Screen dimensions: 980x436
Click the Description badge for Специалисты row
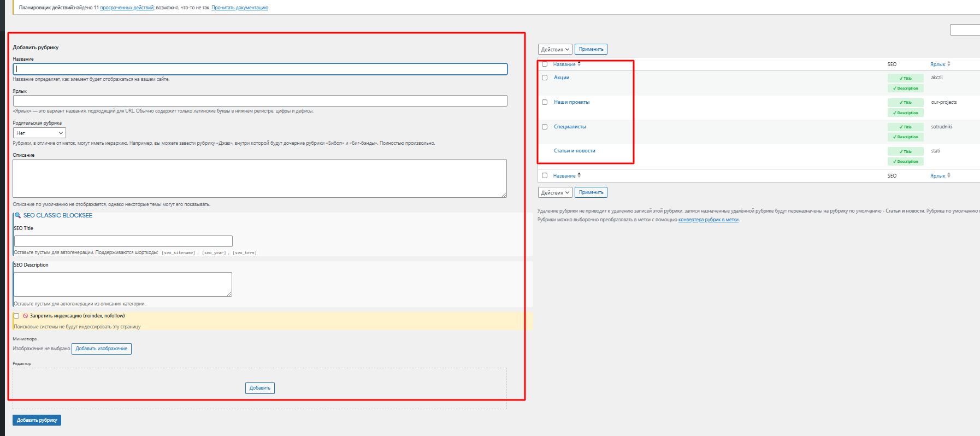coord(905,137)
